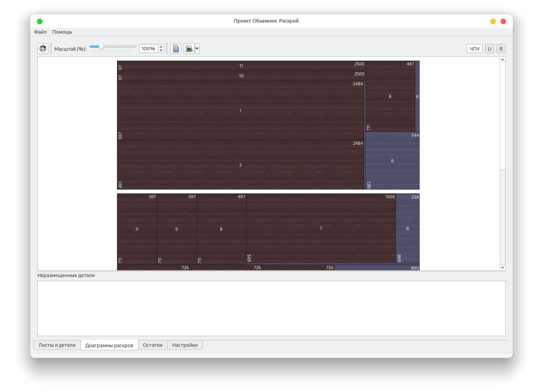Click the 597 height label of part 1
The width and height of the screenshot is (543, 392).
pos(120,136)
